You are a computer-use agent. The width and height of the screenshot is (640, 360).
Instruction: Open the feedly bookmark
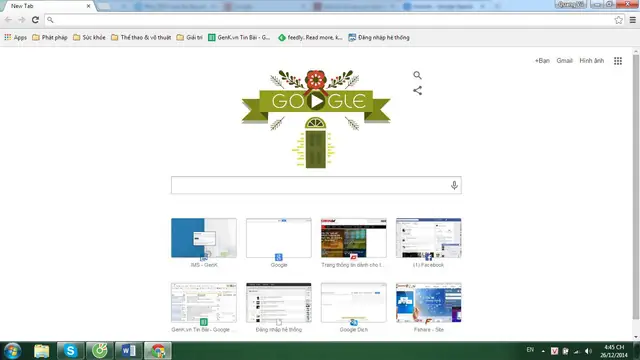click(x=310, y=38)
